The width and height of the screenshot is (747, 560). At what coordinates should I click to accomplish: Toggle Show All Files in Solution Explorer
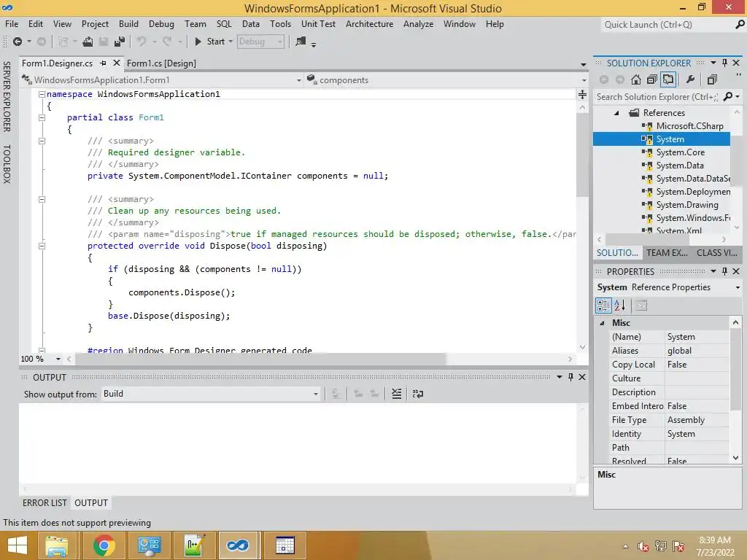(668, 79)
